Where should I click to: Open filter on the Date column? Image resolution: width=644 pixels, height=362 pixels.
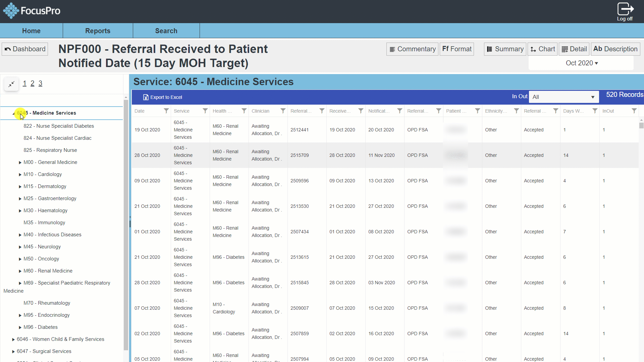[166, 111]
